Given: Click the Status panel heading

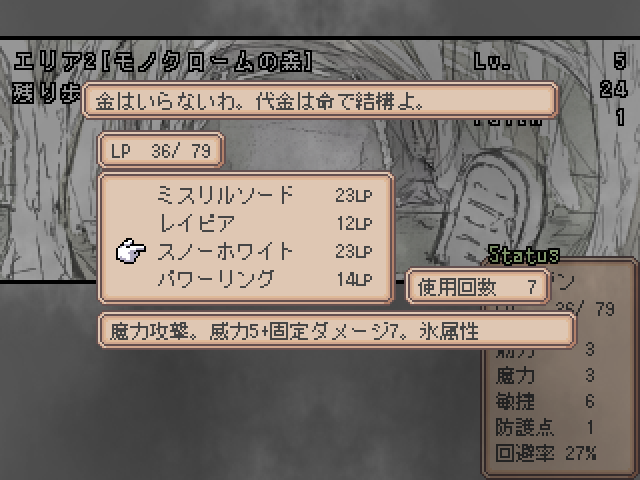Looking at the screenshot, I should point(524,255).
